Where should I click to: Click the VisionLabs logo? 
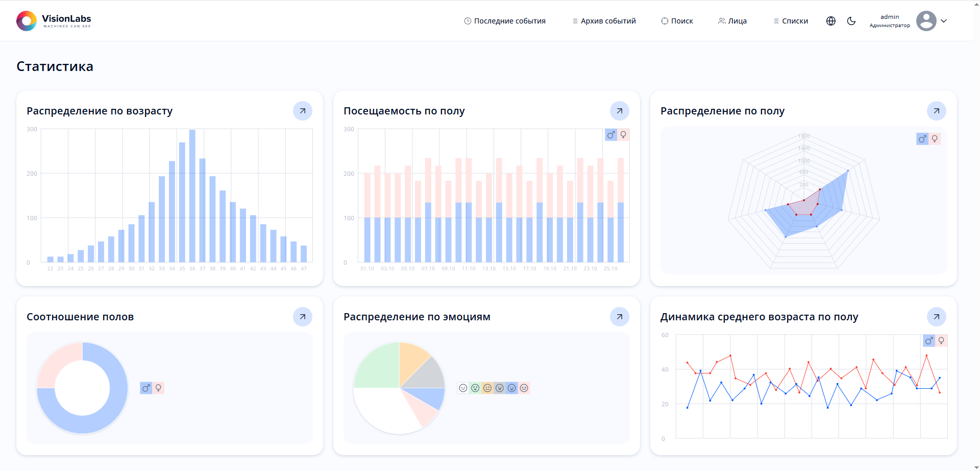[54, 21]
